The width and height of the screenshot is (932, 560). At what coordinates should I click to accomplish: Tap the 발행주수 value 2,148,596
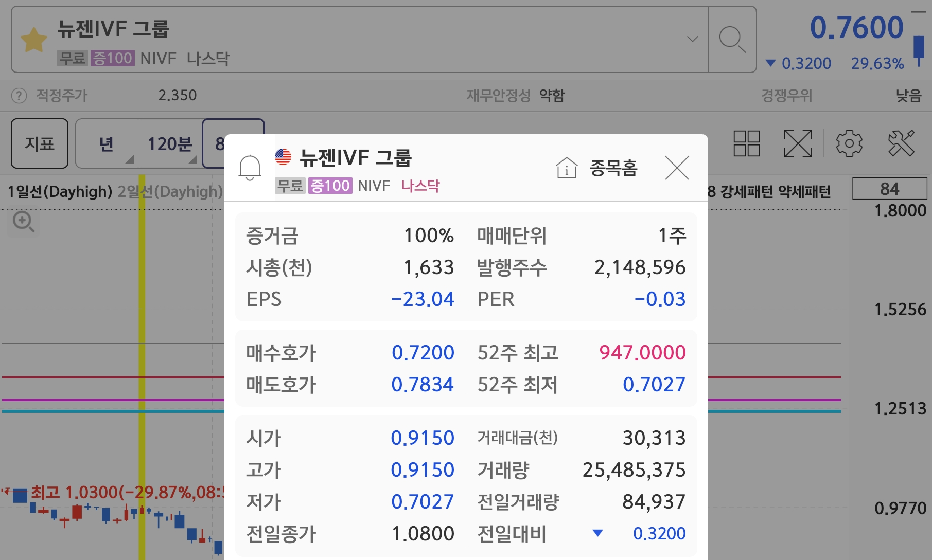pos(640,267)
